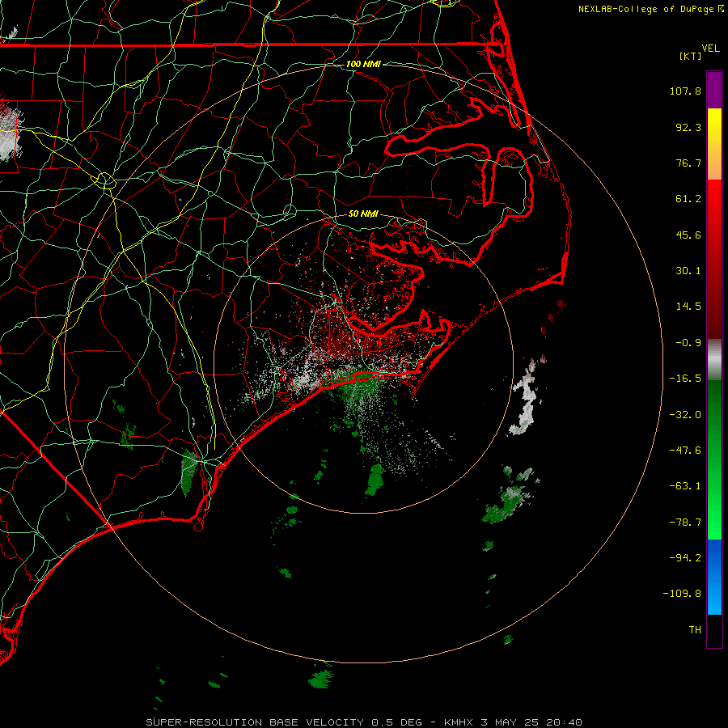Click the 61.2 velocity scale value
Image resolution: width=728 pixels, height=728 pixels.
688,199
